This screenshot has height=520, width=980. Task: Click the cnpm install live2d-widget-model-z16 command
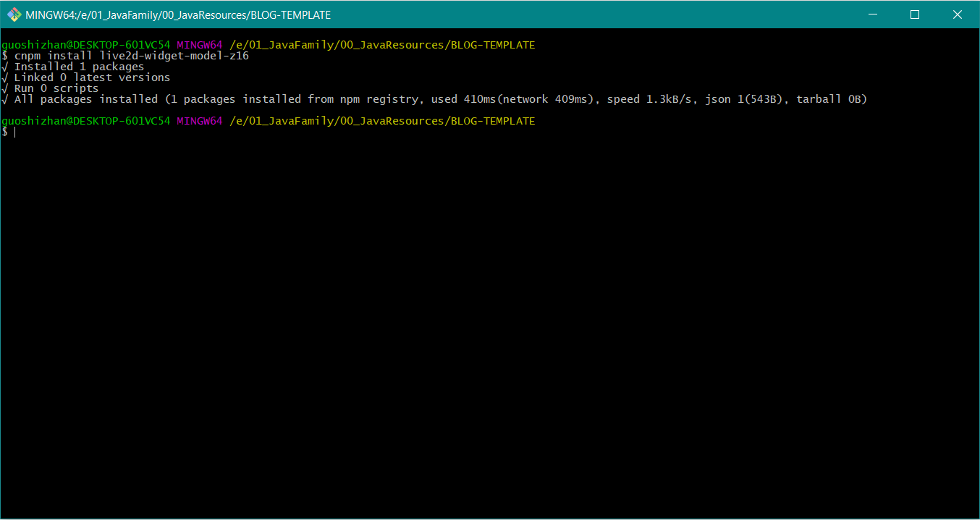(x=132, y=56)
